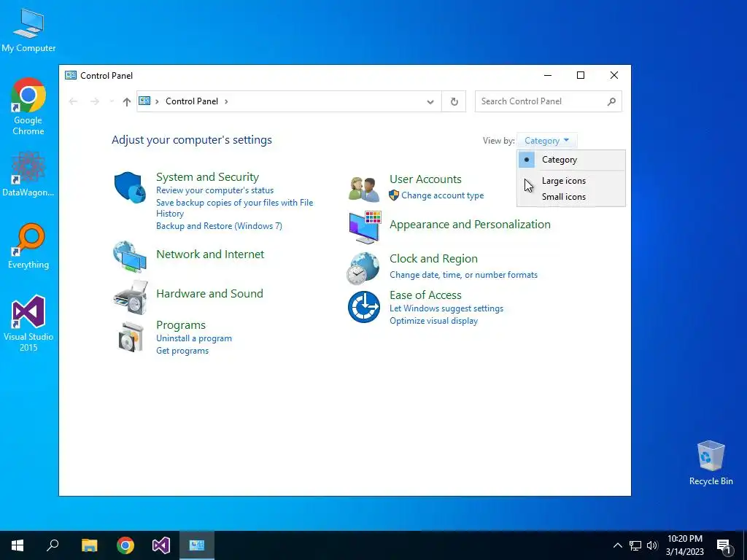Open the Appearance and Personalization monitor icon
747x560 pixels.
click(x=365, y=227)
